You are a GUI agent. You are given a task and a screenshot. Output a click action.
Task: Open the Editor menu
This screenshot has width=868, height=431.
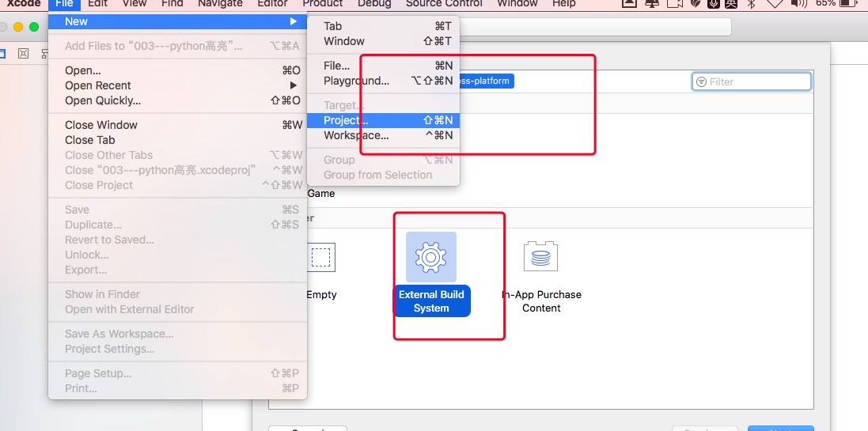272,3
